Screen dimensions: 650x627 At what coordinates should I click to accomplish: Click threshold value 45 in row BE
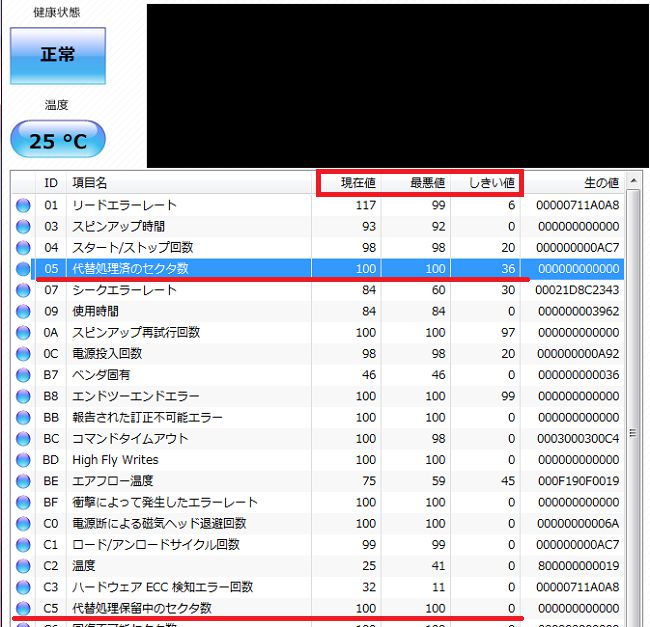point(508,481)
